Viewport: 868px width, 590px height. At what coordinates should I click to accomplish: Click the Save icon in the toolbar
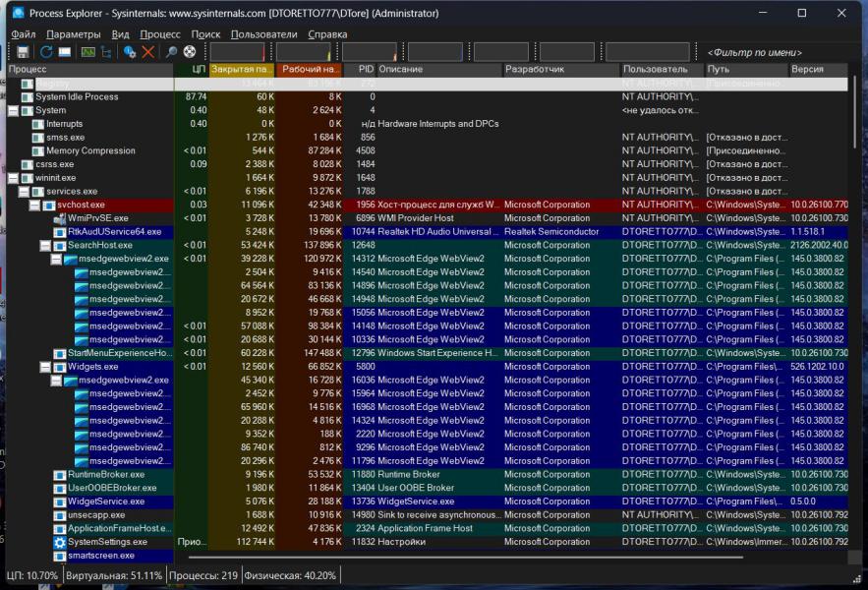pos(23,52)
